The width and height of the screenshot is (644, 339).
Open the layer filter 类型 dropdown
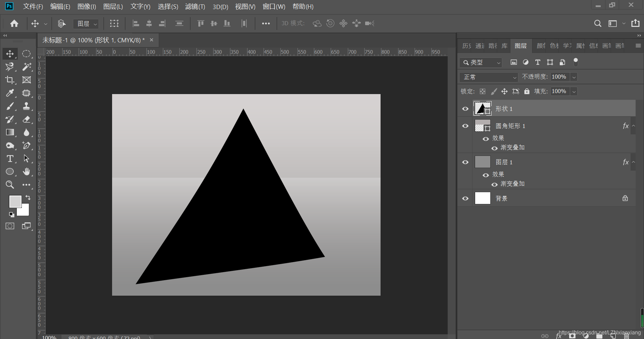coord(481,62)
